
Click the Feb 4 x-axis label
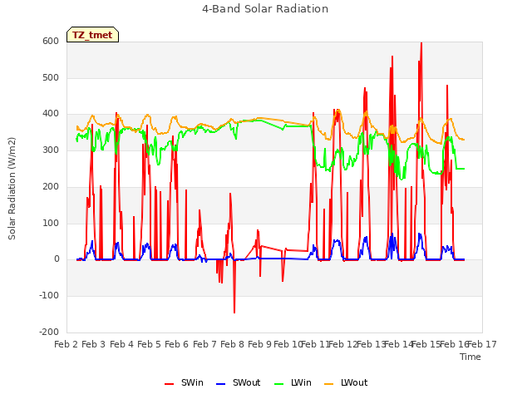(121, 344)
